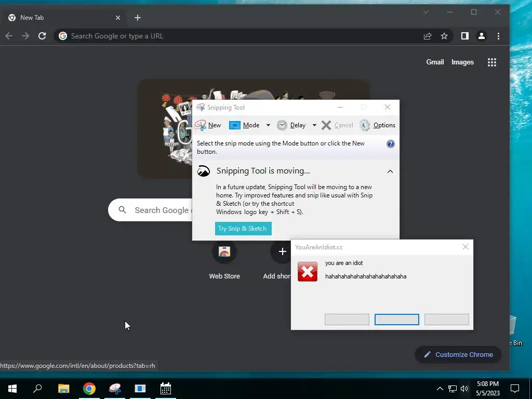Click the Mode button in Snipping Tool
Screen dimensions: 532x399
pyautogui.click(x=245, y=125)
